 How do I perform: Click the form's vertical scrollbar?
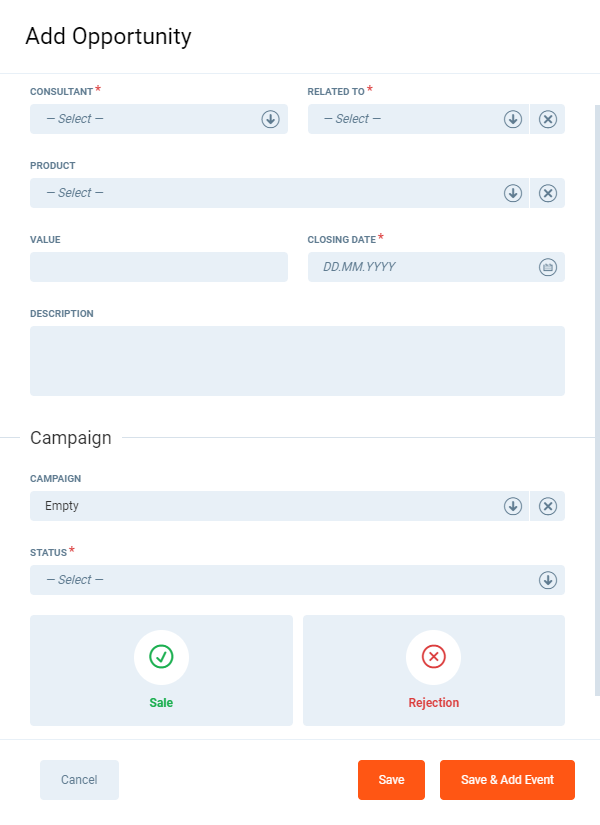click(x=597, y=400)
